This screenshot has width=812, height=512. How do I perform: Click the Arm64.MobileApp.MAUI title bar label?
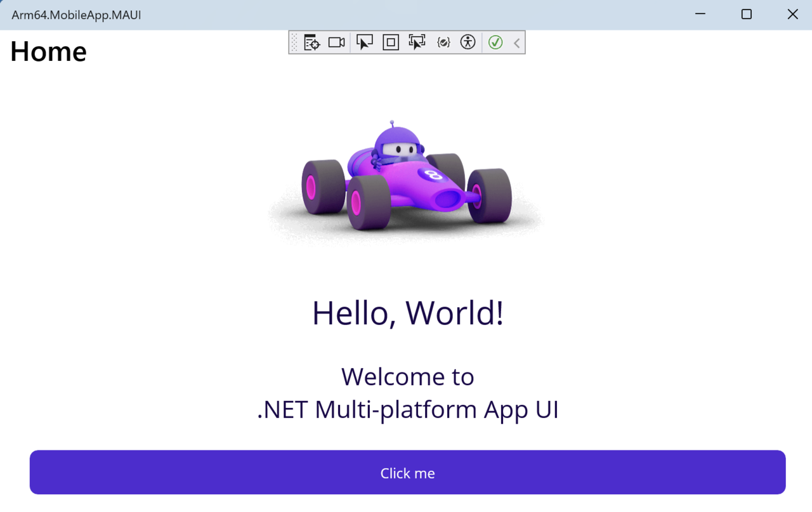click(76, 15)
